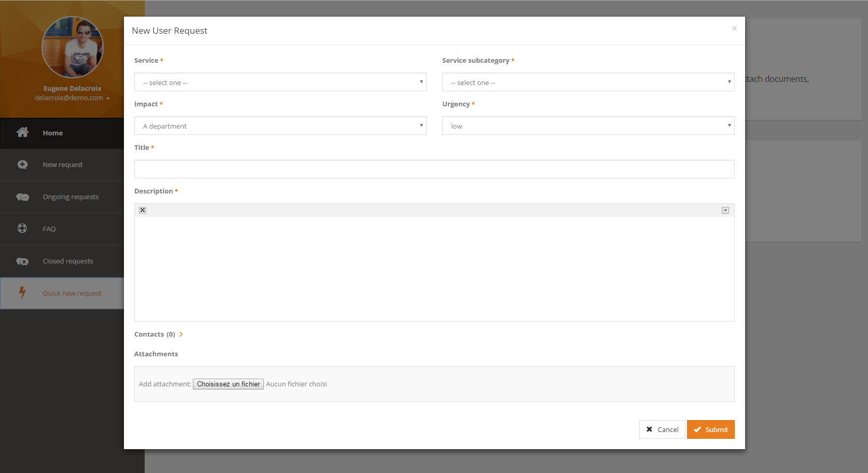Select Ongoing requests menu item

tap(71, 197)
